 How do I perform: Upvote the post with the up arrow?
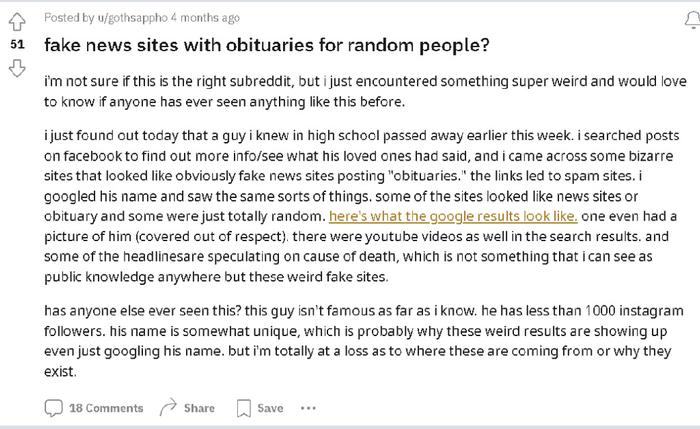click(x=17, y=21)
